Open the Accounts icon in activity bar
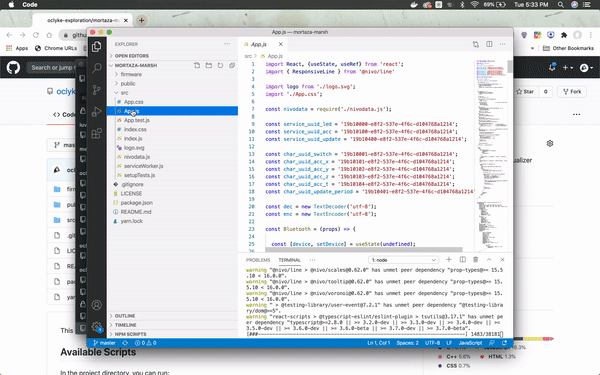The height and width of the screenshot is (375, 600). [97, 305]
